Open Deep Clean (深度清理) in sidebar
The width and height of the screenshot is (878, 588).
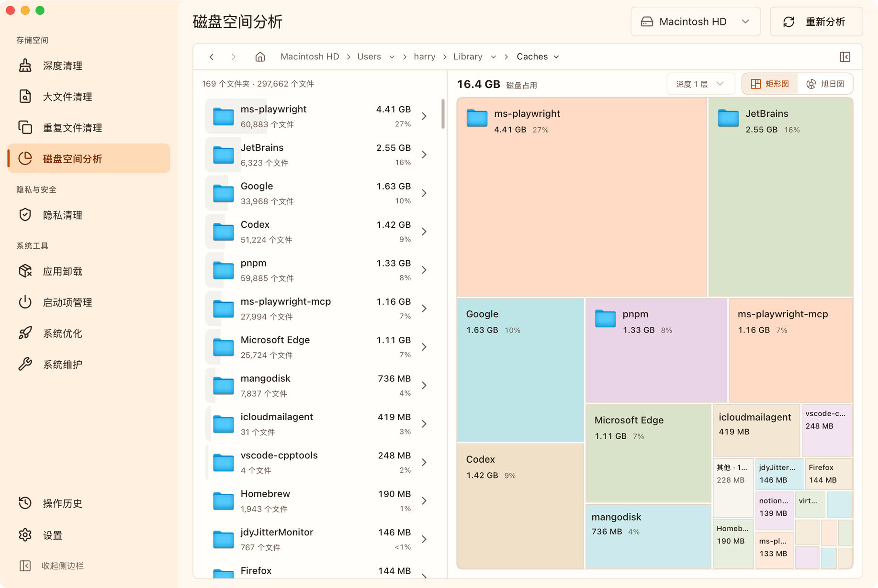(89, 66)
